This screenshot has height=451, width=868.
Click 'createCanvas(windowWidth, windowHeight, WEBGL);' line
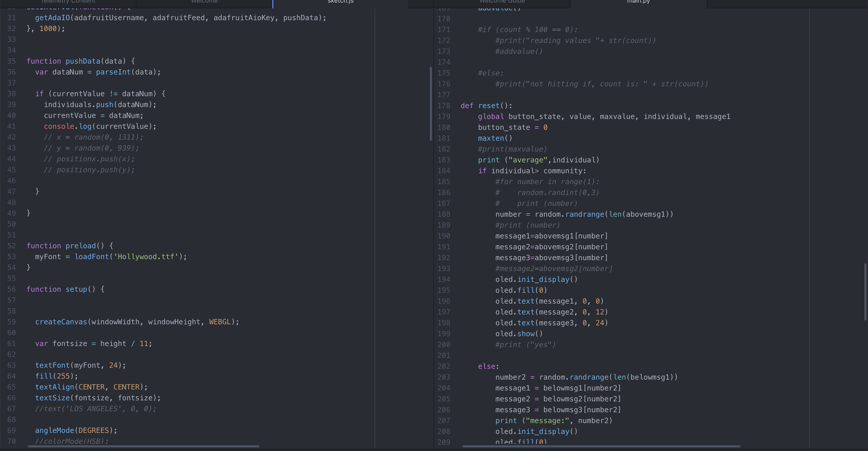click(x=137, y=322)
